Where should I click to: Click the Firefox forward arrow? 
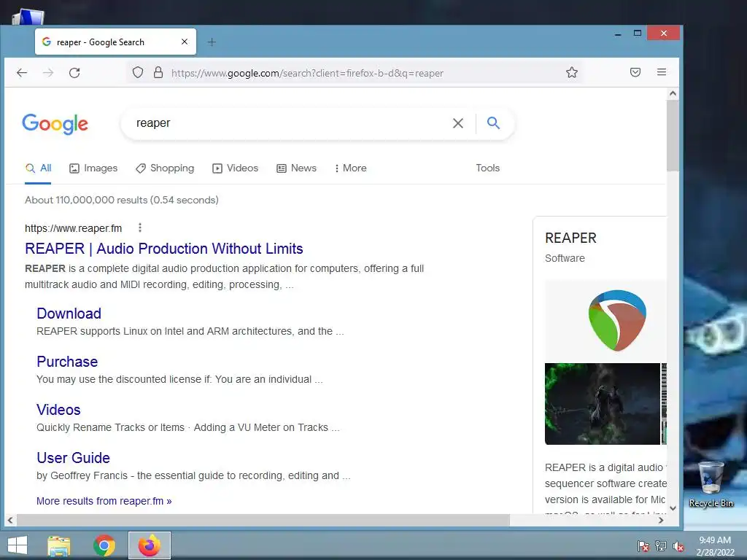pyautogui.click(x=48, y=73)
